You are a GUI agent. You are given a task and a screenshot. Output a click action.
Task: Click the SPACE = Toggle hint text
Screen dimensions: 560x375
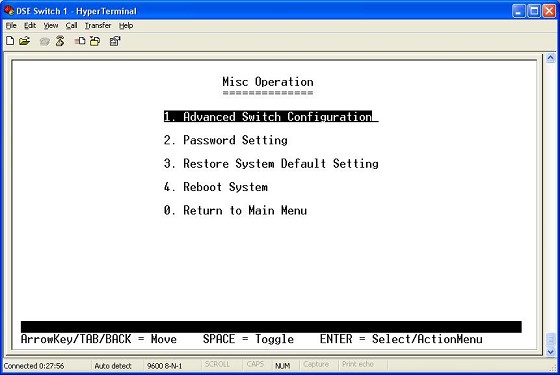[249, 339]
